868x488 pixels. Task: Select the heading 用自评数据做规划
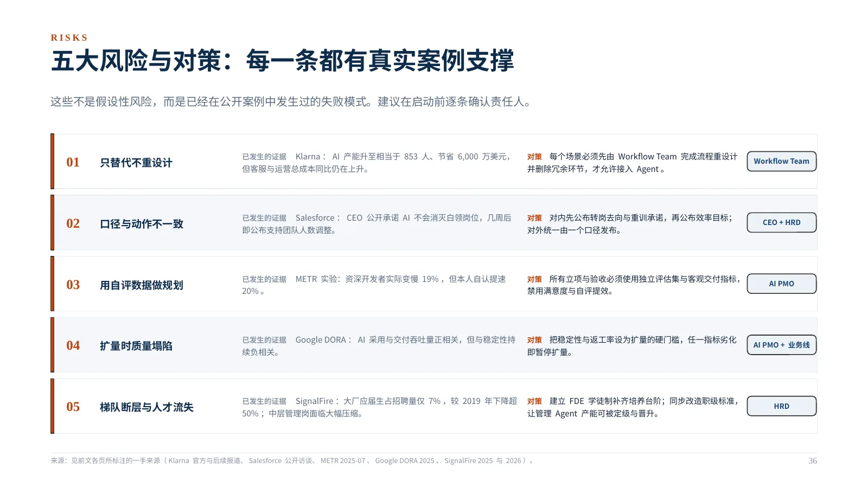pyautogui.click(x=142, y=285)
